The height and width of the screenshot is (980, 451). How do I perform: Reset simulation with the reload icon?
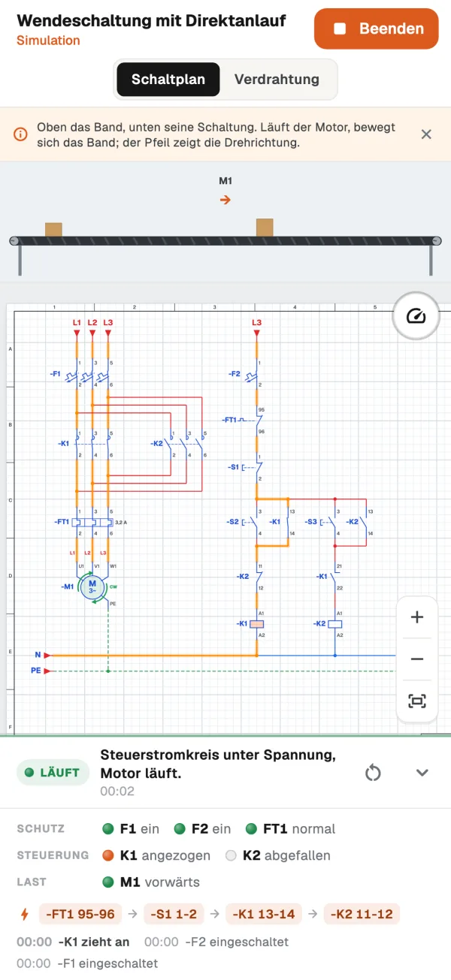click(373, 773)
